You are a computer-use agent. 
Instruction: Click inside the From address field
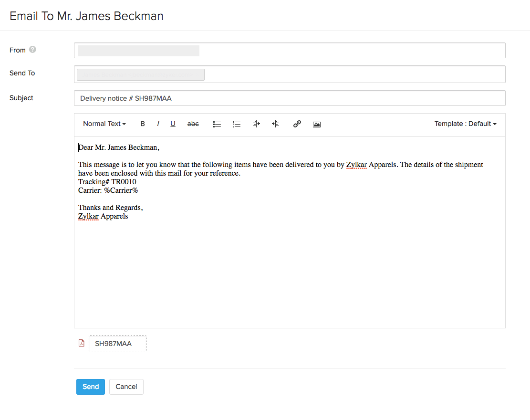click(289, 51)
